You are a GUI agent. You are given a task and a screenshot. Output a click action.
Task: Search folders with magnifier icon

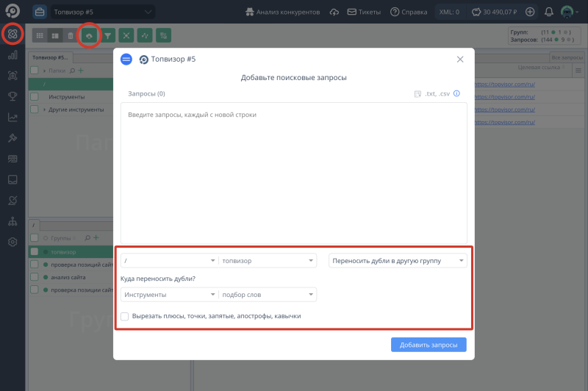point(72,71)
